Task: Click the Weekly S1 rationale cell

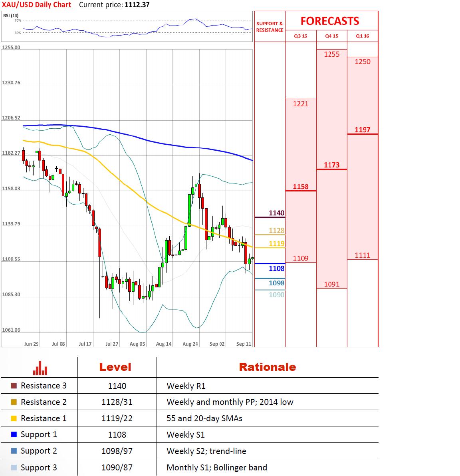Action: tap(186, 435)
